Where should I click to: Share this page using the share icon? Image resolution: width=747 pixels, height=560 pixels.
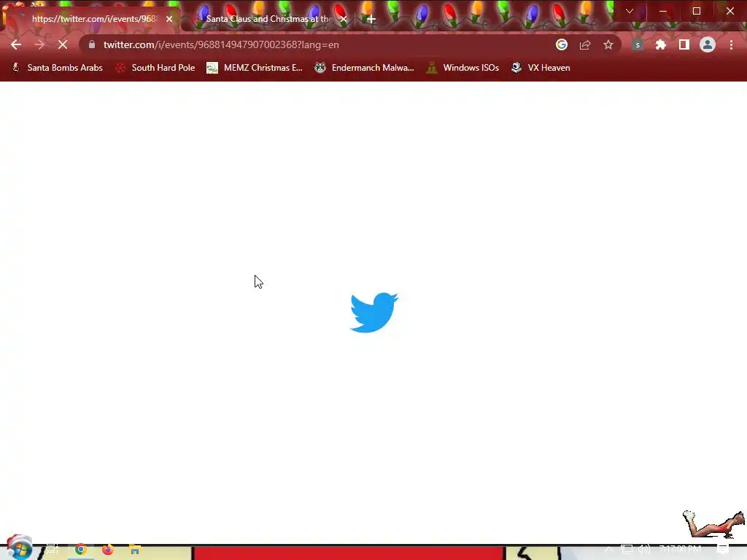click(x=585, y=44)
